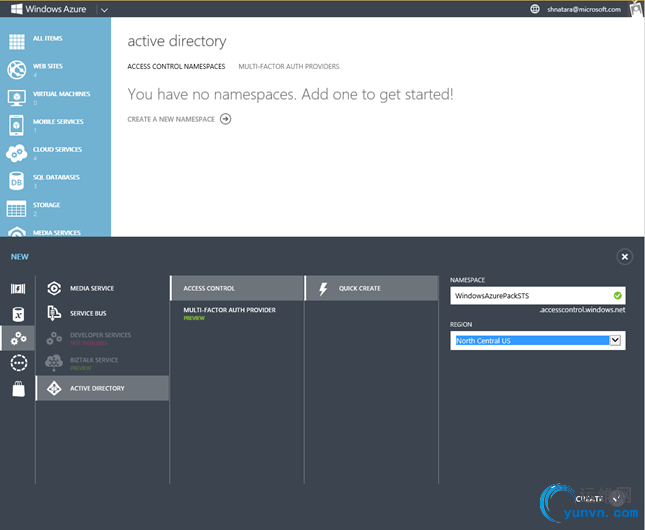Select Network Services dotted circle icon

click(19, 363)
